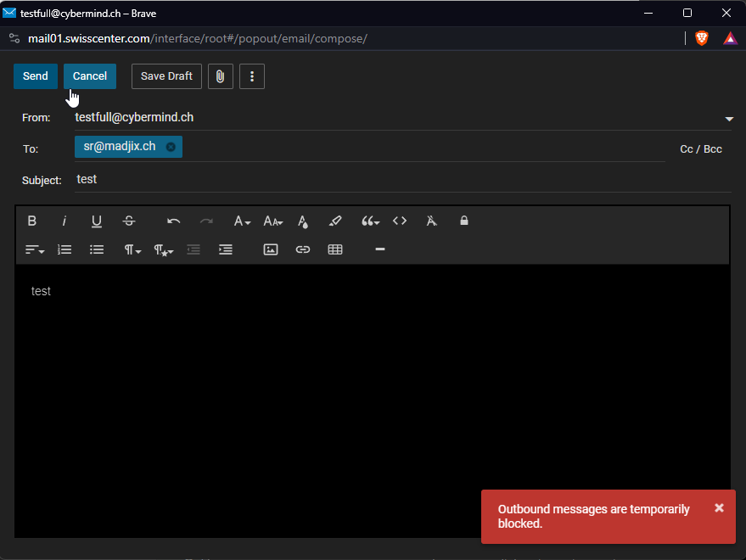Open the paragraph format dropdown
746x560 pixels.
pos(133,249)
